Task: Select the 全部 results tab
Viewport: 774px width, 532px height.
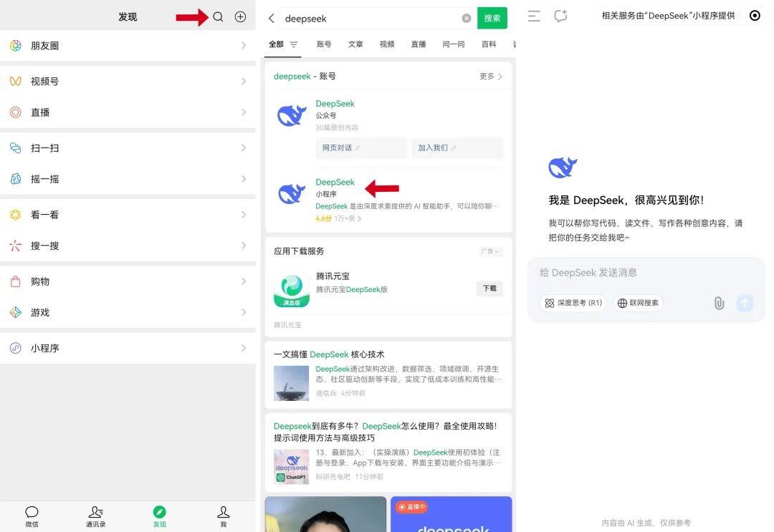Action: 276,44
